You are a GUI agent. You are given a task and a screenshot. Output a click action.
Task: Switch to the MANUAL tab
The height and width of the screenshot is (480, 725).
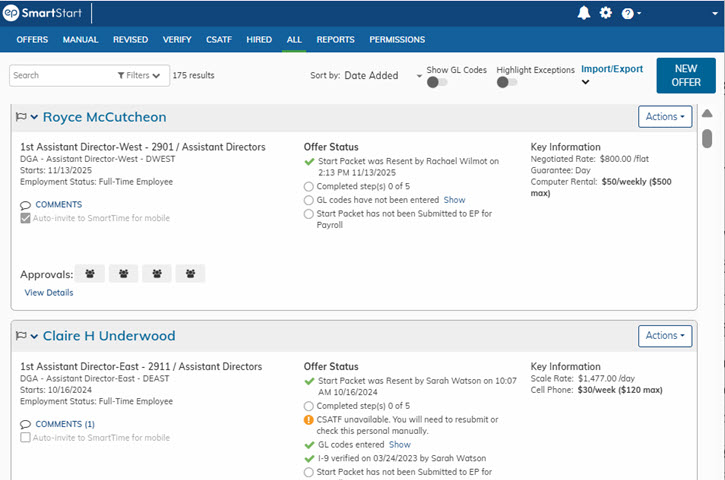[80, 40]
